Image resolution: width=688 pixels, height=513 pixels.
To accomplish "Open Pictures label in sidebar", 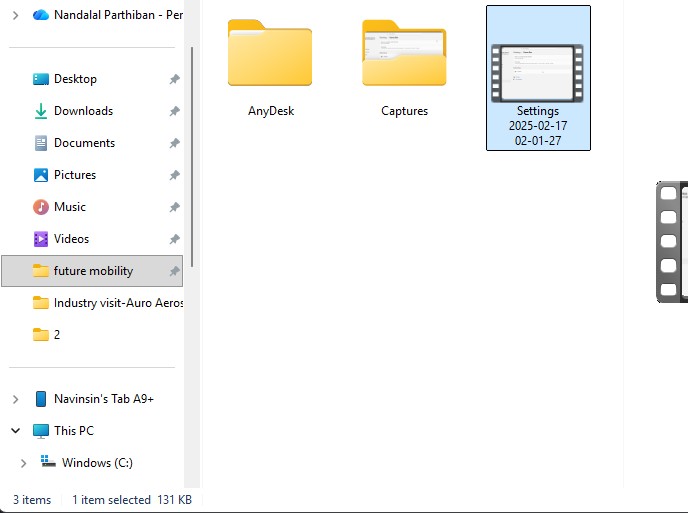I will (x=75, y=175).
